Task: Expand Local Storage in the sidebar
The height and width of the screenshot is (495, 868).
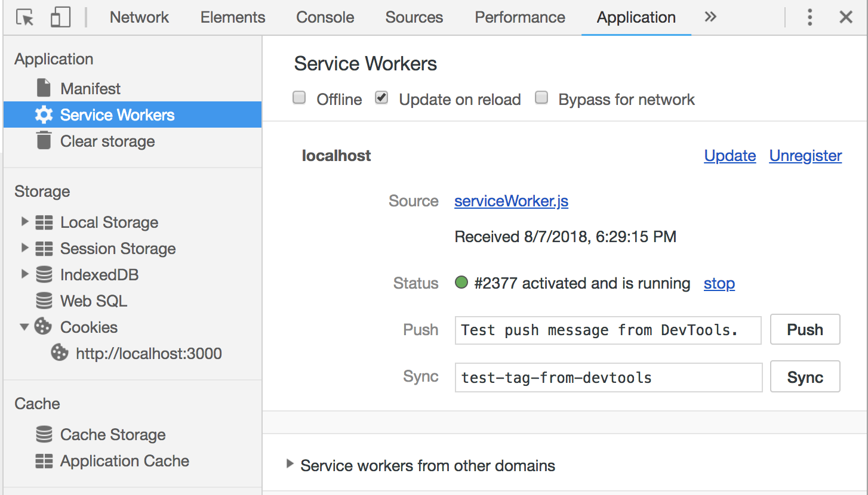Action: pyautogui.click(x=24, y=222)
